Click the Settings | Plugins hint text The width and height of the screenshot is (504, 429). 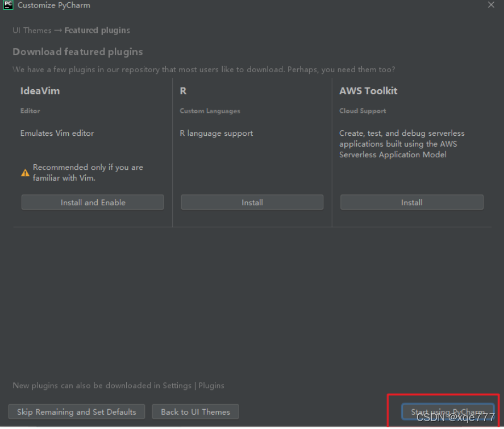pyautogui.click(x=118, y=385)
